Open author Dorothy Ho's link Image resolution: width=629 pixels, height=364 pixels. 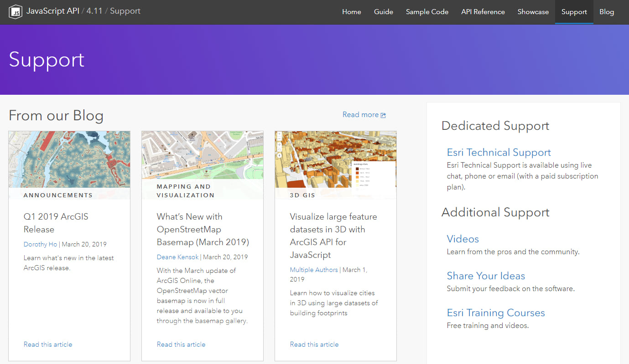[x=41, y=244]
